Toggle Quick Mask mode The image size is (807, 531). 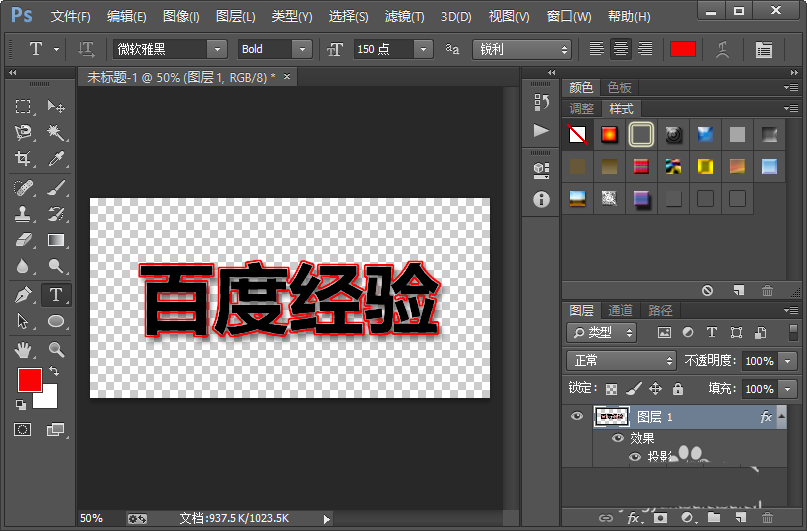click(x=23, y=430)
